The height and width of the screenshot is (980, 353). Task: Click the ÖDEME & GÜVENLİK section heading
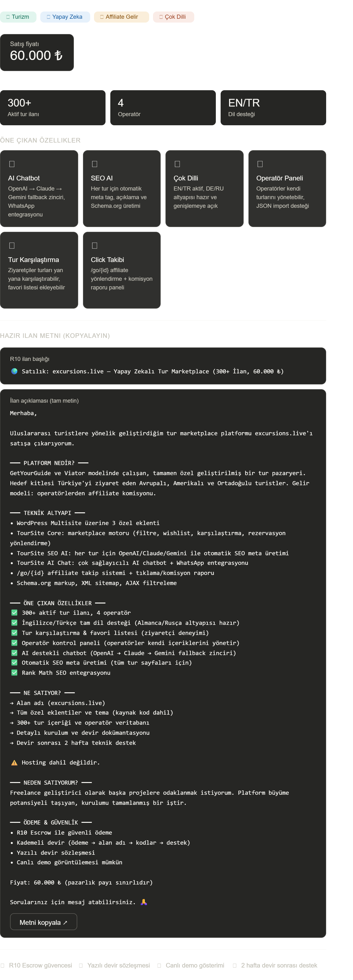click(x=51, y=823)
